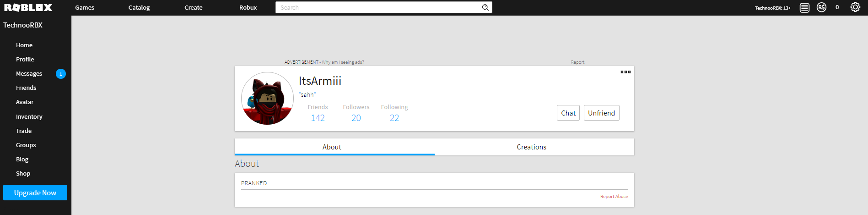This screenshot has width=868, height=215.
Task: Click the Robux currency icon
Action: 821,7
